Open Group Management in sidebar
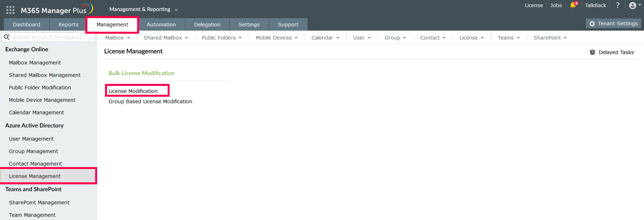Viewport: 644px width, 220px height. coord(34,151)
